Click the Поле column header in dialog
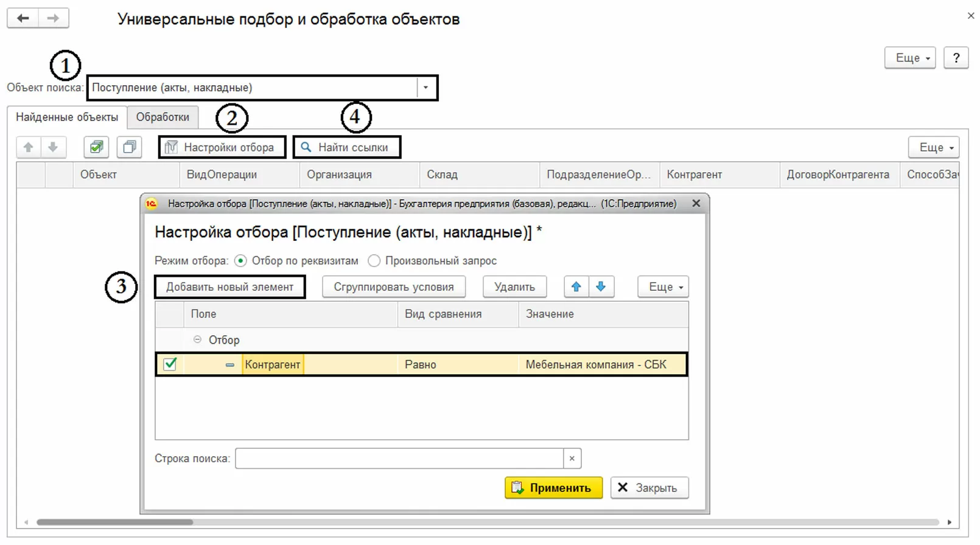Image resolution: width=980 pixels, height=545 pixels. [291, 314]
